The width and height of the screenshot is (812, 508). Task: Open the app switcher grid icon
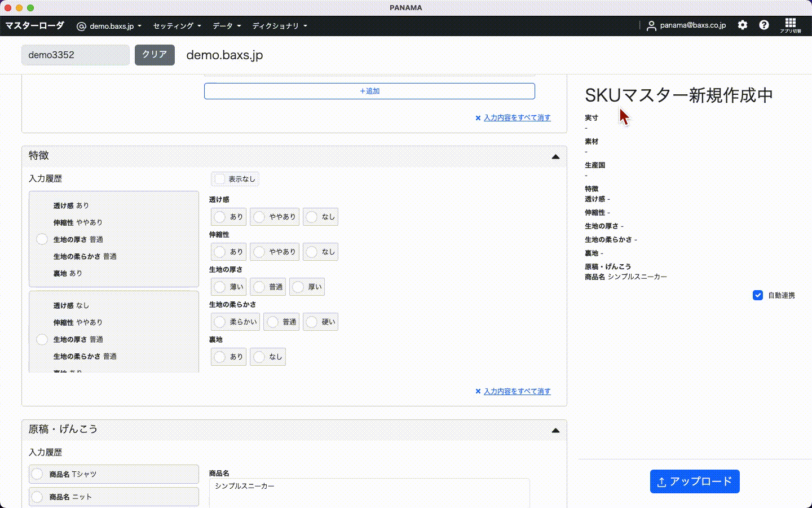coord(790,23)
